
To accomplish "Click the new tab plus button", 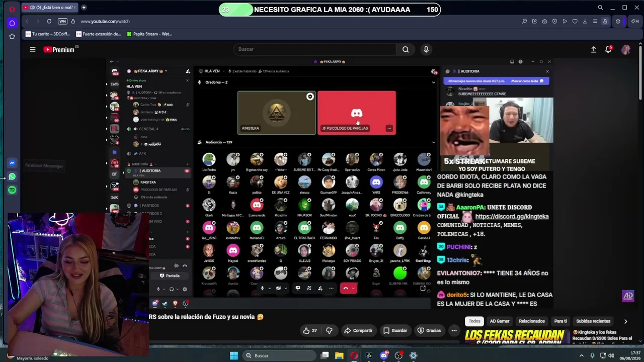I will coord(84,8).
